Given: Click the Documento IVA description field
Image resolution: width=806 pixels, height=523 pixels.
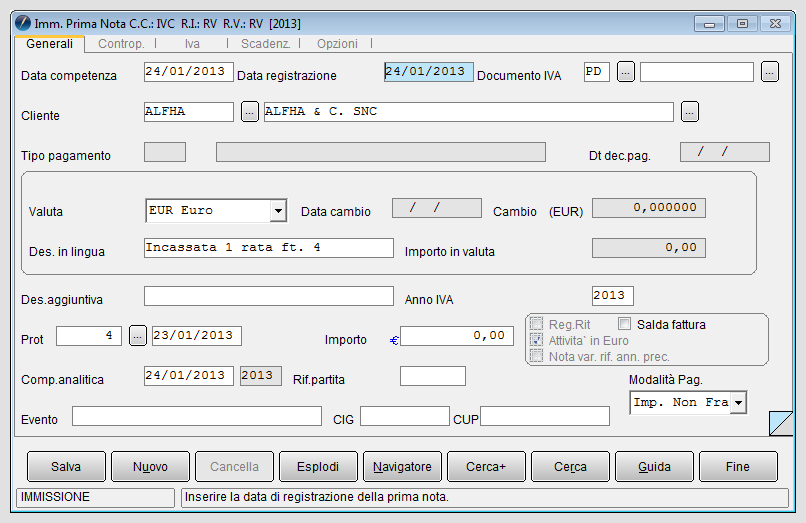Looking at the screenshot, I should pyautogui.click(x=697, y=72).
